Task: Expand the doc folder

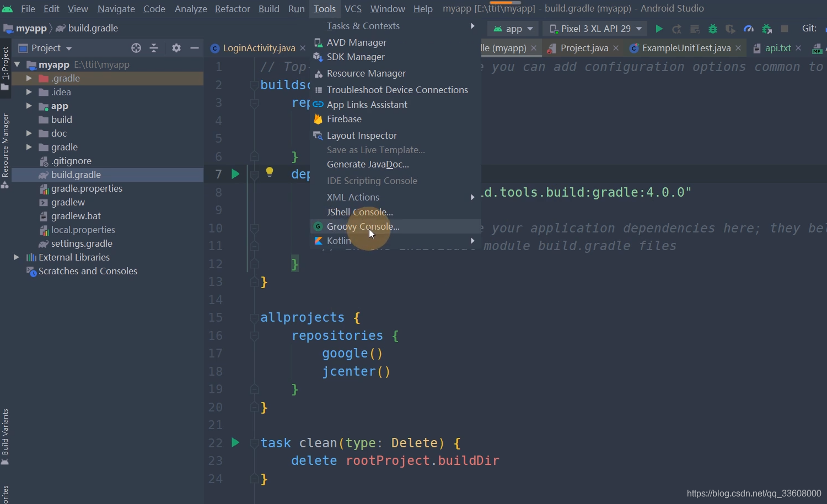Action: pyautogui.click(x=29, y=133)
